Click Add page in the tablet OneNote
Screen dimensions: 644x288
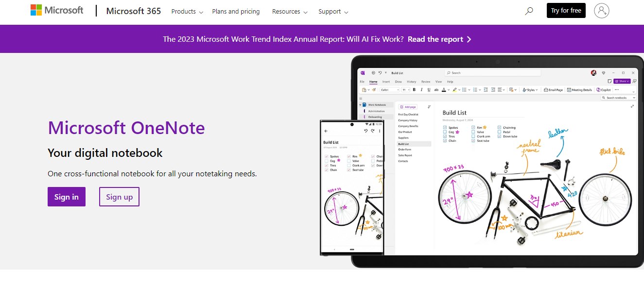(408, 107)
